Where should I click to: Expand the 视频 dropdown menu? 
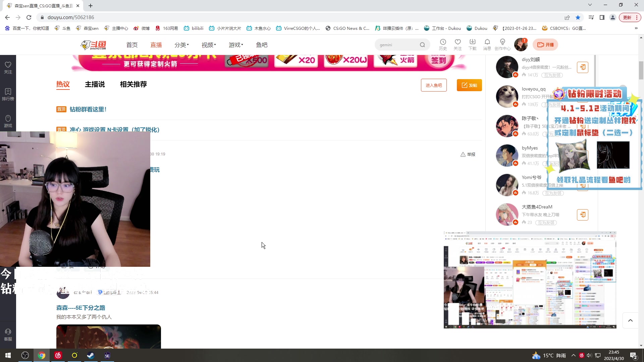point(209,45)
